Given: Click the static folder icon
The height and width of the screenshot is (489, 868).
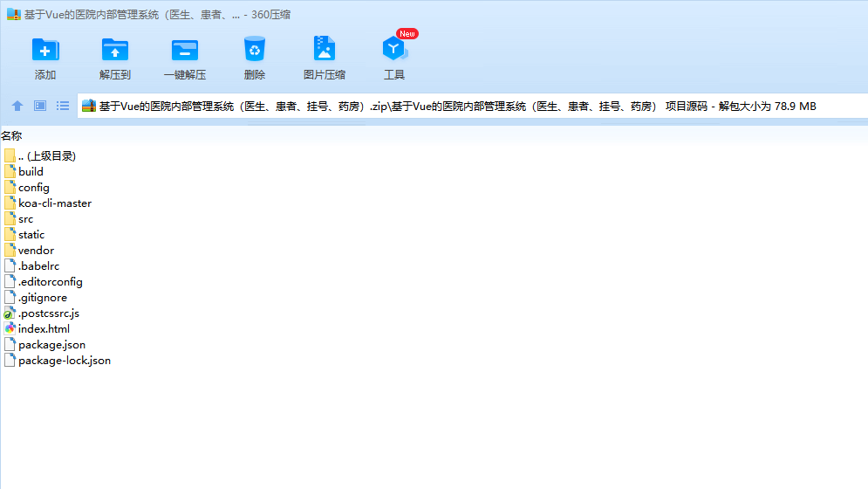Looking at the screenshot, I should pos(10,234).
